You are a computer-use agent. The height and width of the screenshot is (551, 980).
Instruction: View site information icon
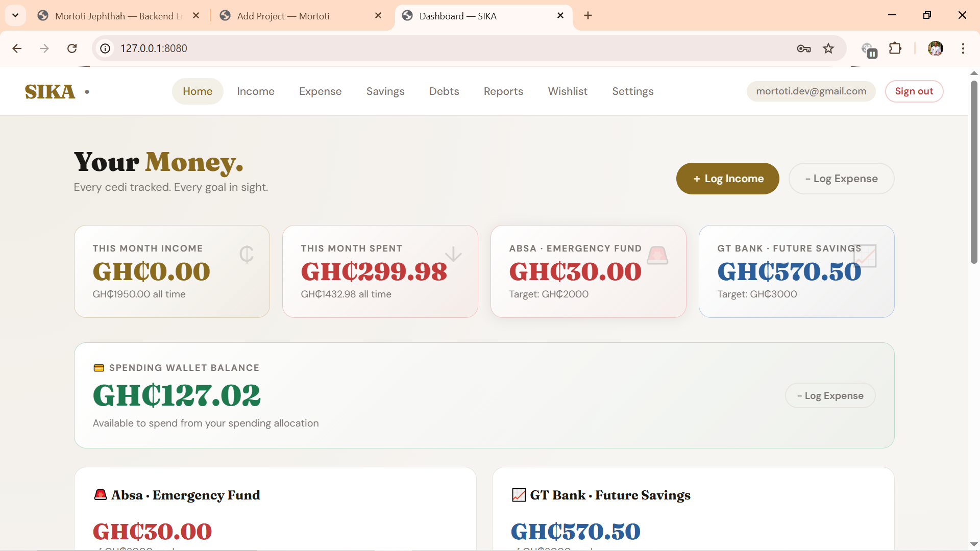pyautogui.click(x=105, y=48)
